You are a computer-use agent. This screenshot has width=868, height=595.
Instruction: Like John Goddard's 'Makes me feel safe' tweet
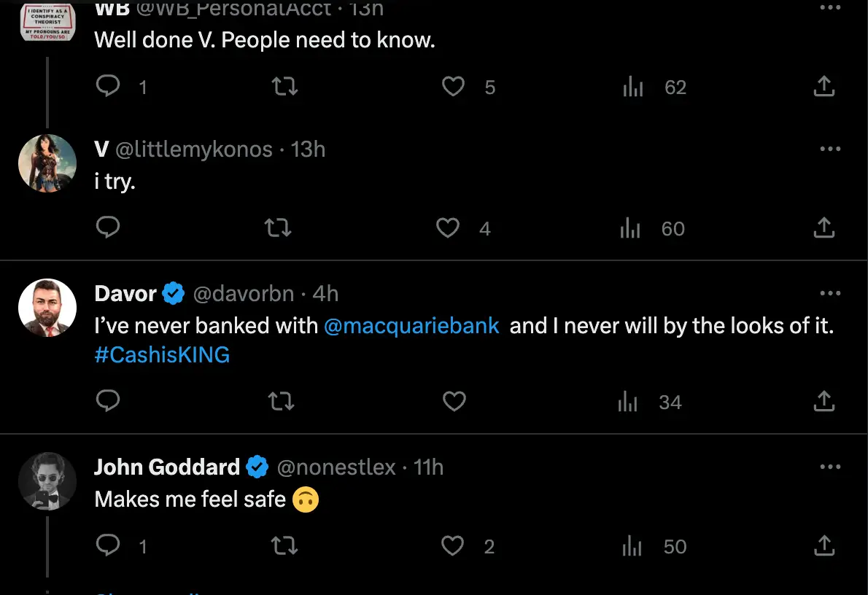tap(453, 546)
